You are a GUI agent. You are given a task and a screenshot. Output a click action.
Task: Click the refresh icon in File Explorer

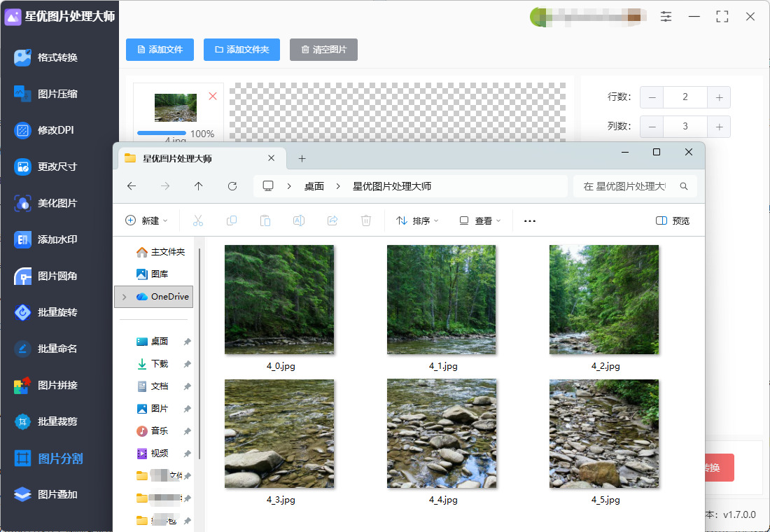pyautogui.click(x=232, y=186)
